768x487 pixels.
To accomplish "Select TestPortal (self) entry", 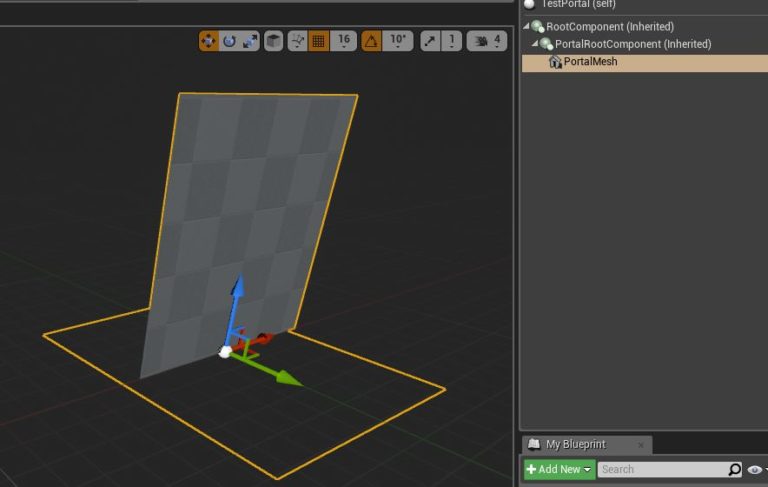I will (578, 4).
